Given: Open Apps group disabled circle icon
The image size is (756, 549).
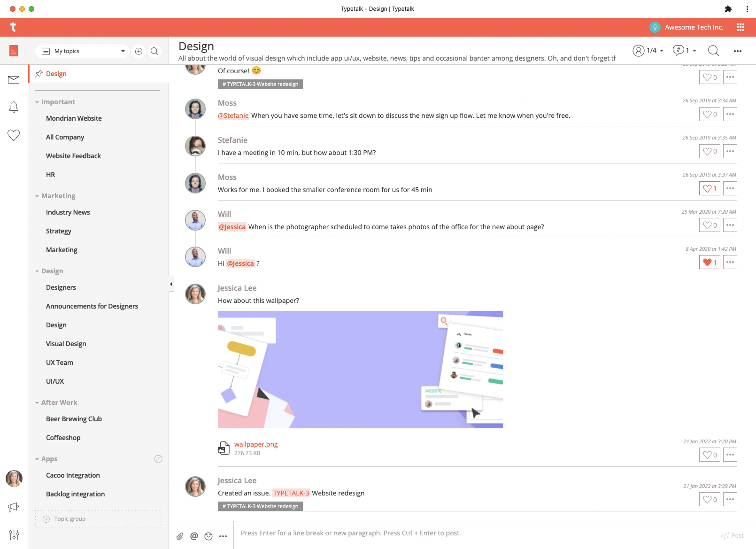Looking at the screenshot, I should click(158, 459).
